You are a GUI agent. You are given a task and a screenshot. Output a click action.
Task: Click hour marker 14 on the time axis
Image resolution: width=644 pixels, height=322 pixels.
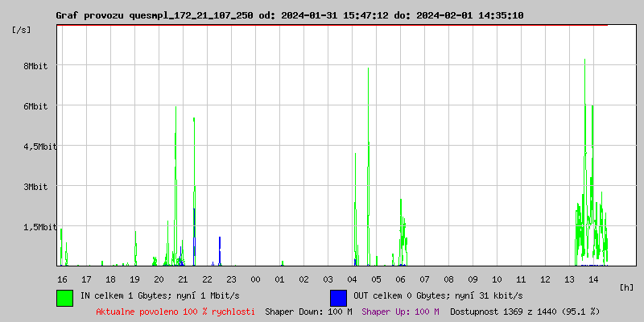(x=593, y=279)
